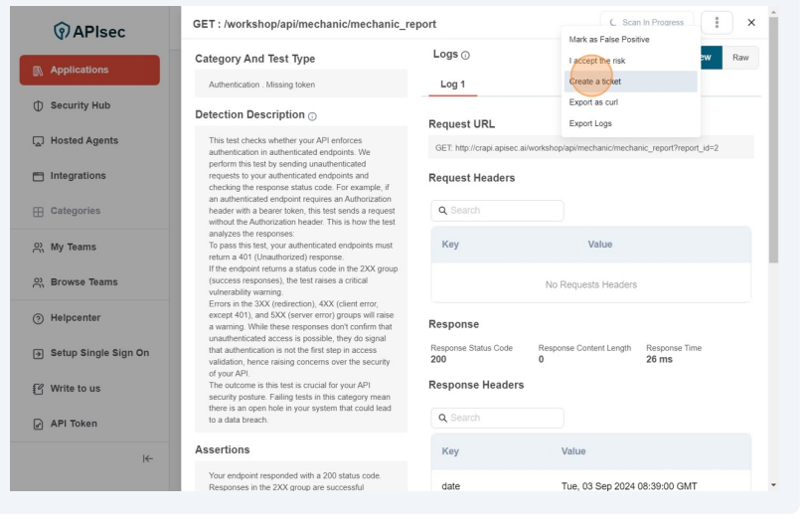Open the Log 1 tab
812x523 pixels.
tap(452, 85)
